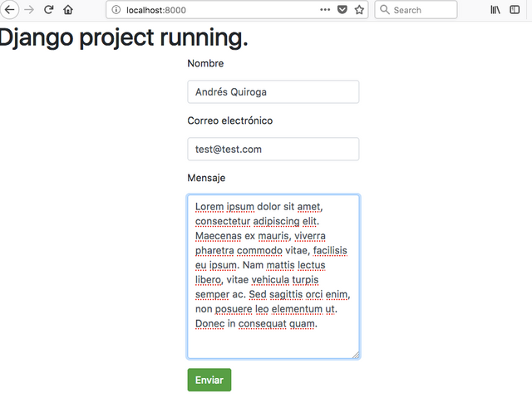
Task: Focus the localhost:8000 address bar
Action: click(x=237, y=10)
